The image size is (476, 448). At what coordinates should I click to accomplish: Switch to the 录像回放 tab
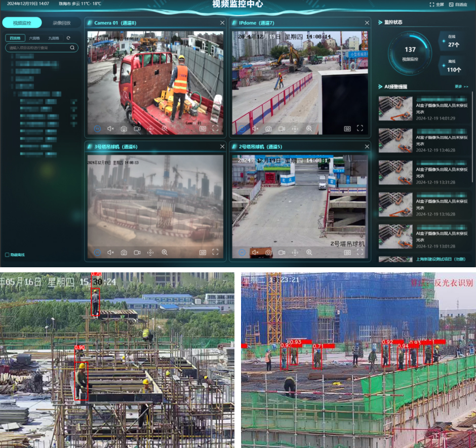61,23
